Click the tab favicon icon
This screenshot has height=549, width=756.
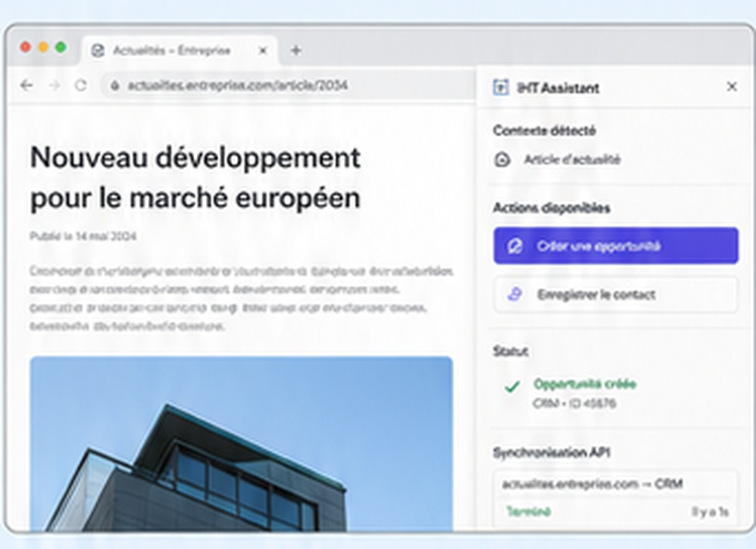(98, 51)
